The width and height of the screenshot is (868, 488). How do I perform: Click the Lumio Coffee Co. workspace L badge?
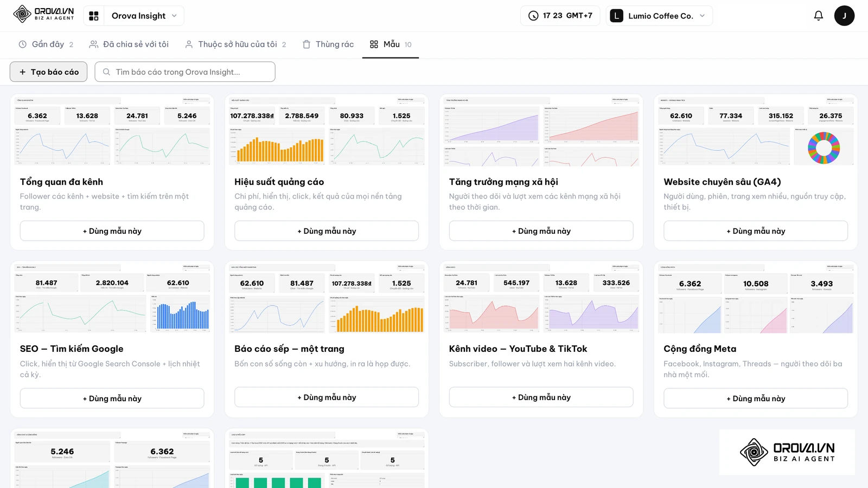click(616, 16)
